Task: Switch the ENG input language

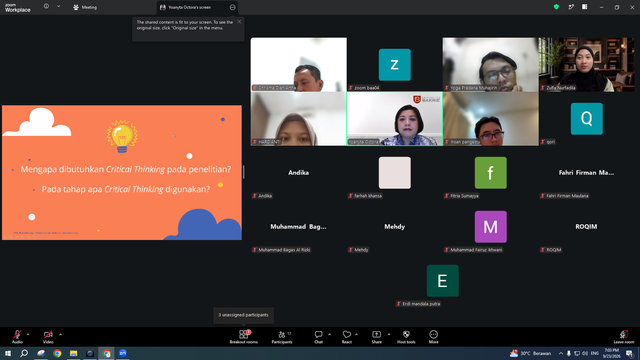Action: tap(595, 353)
